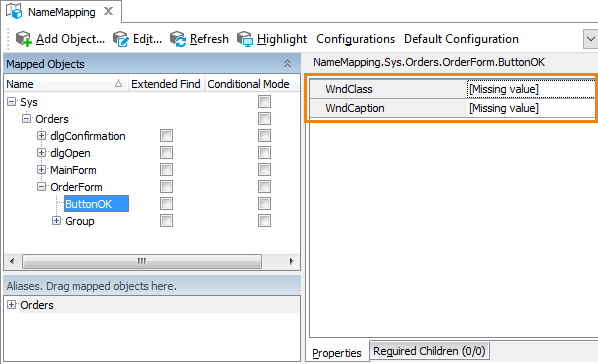Click the Add Object toolbar icon
Viewport: 598px width, 364px height.
point(24,39)
